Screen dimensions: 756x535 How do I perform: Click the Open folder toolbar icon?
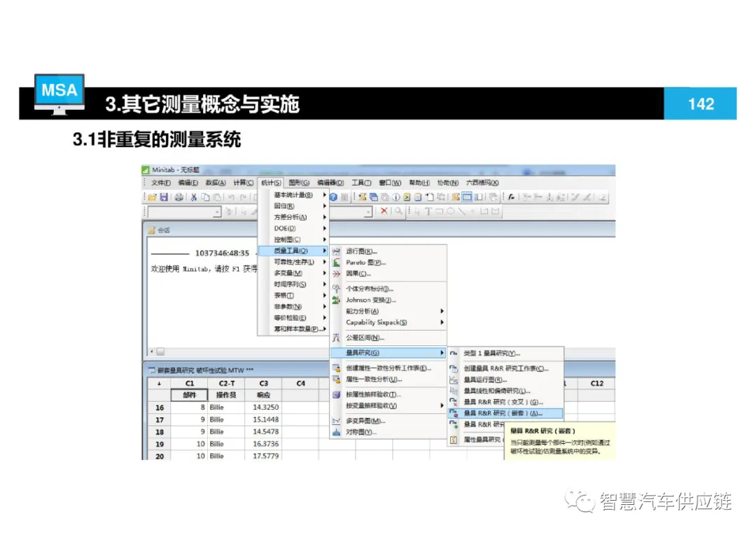click(x=153, y=197)
